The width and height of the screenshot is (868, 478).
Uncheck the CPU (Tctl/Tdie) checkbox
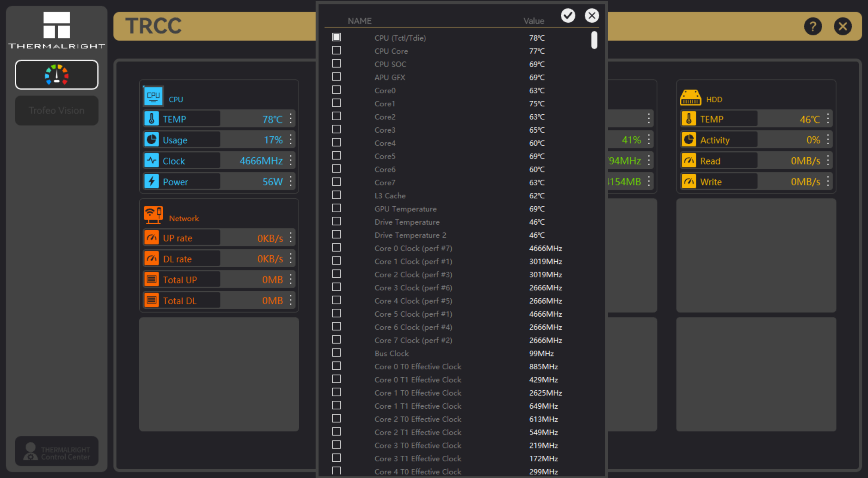(337, 37)
